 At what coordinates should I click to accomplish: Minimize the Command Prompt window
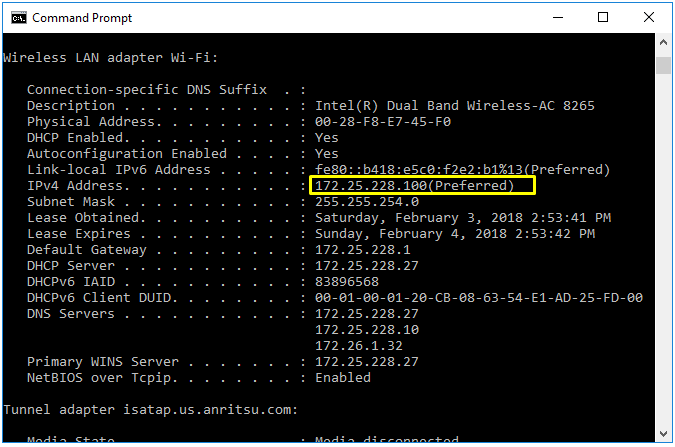(556, 18)
